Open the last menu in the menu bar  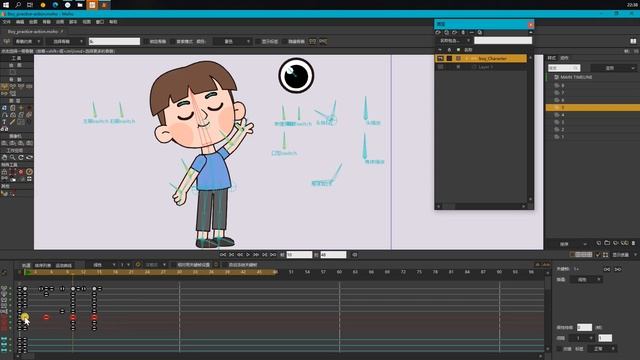click(x=113, y=22)
